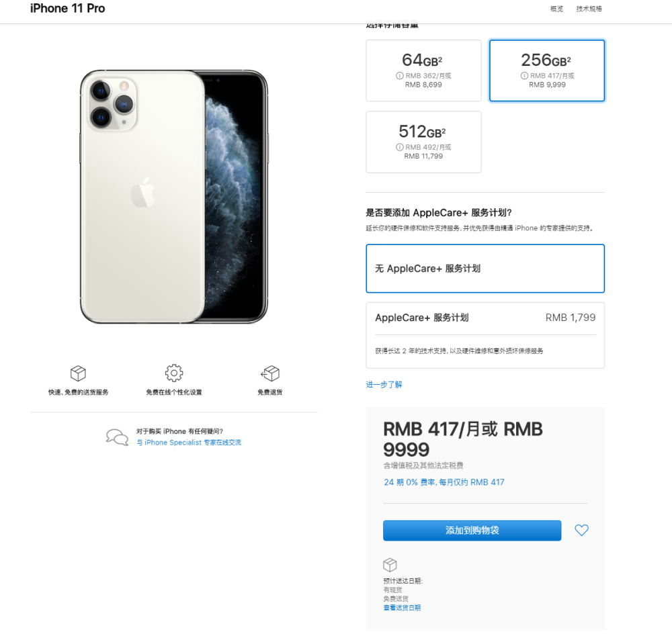Click the free delivery box icon

[78, 373]
